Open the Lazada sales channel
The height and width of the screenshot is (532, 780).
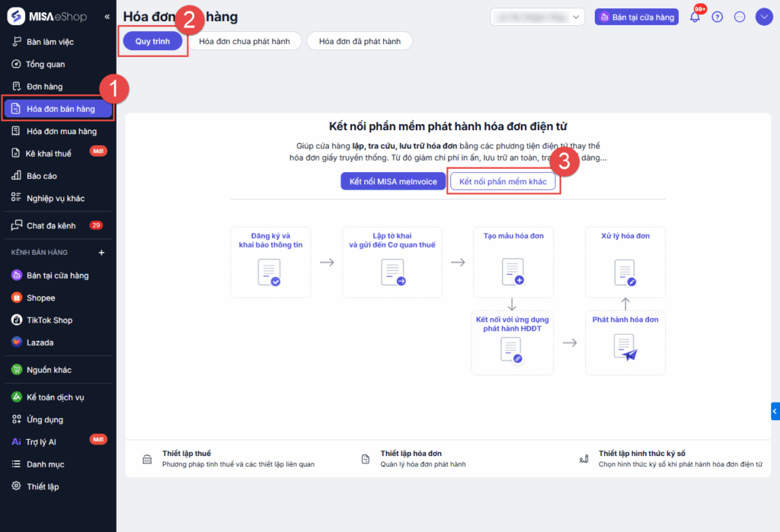[x=40, y=342]
